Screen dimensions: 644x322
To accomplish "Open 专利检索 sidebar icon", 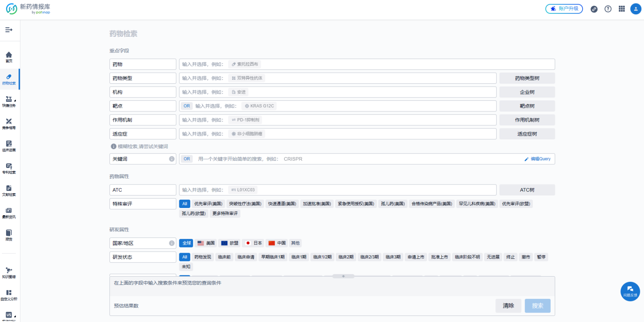I will click(x=9, y=168).
